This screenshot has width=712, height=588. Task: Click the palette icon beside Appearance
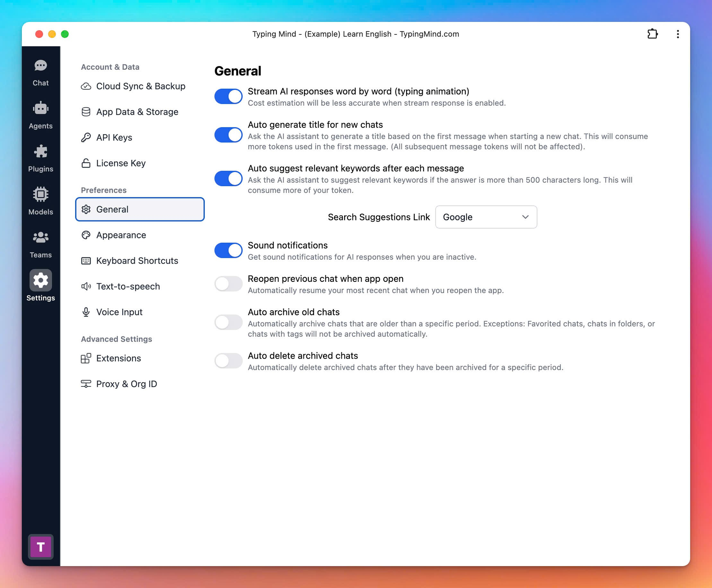(x=86, y=235)
